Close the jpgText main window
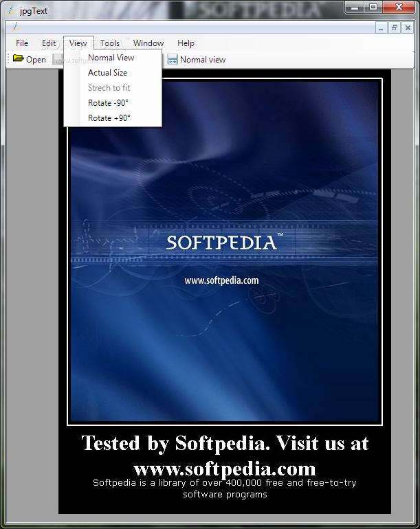The image size is (420, 529). (x=399, y=7)
